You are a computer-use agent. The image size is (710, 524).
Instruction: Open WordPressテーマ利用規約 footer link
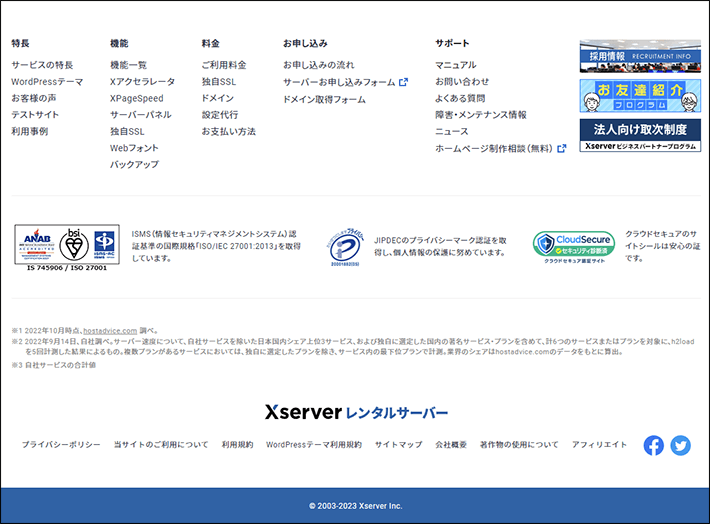[x=314, y=445]
